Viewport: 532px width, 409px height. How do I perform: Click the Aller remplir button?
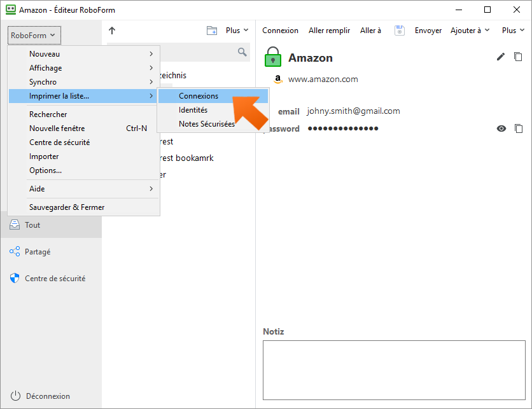tap(329, 31)
